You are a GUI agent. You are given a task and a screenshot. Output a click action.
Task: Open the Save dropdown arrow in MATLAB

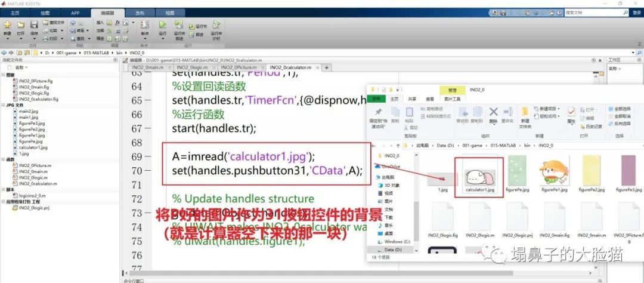34,39
